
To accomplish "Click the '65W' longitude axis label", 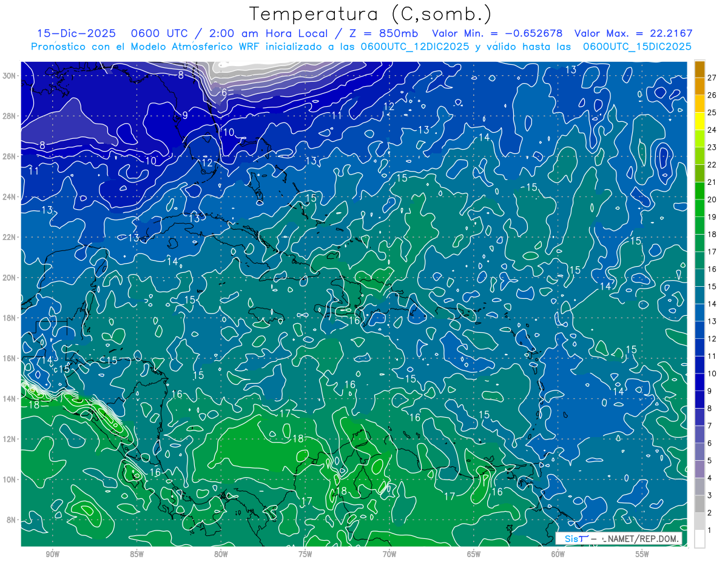I will [x=474, y=554].
